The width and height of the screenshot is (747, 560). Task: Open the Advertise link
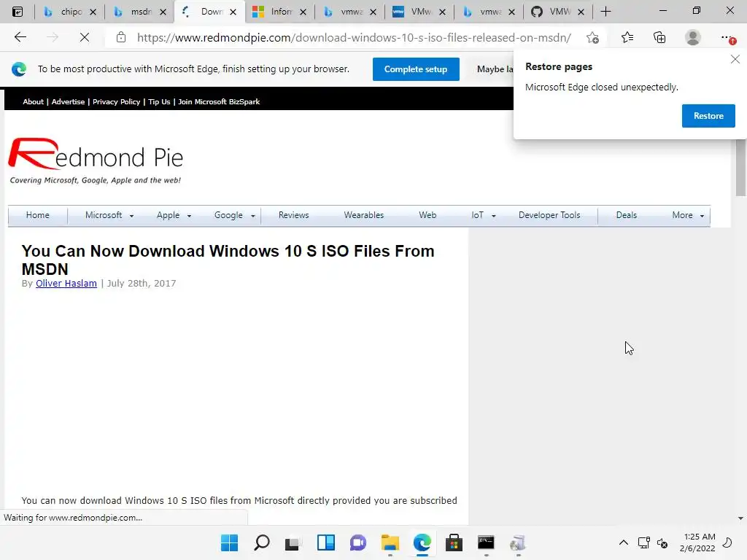coord(68,101)
